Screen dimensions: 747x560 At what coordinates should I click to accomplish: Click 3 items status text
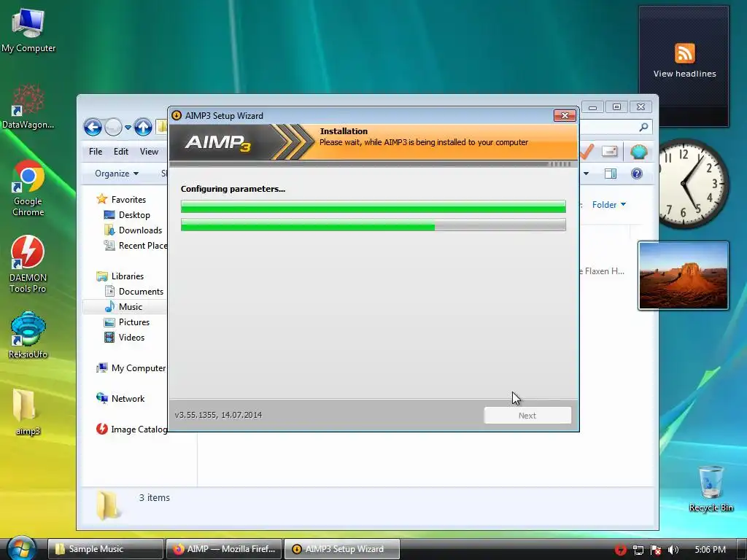[155, 497]
